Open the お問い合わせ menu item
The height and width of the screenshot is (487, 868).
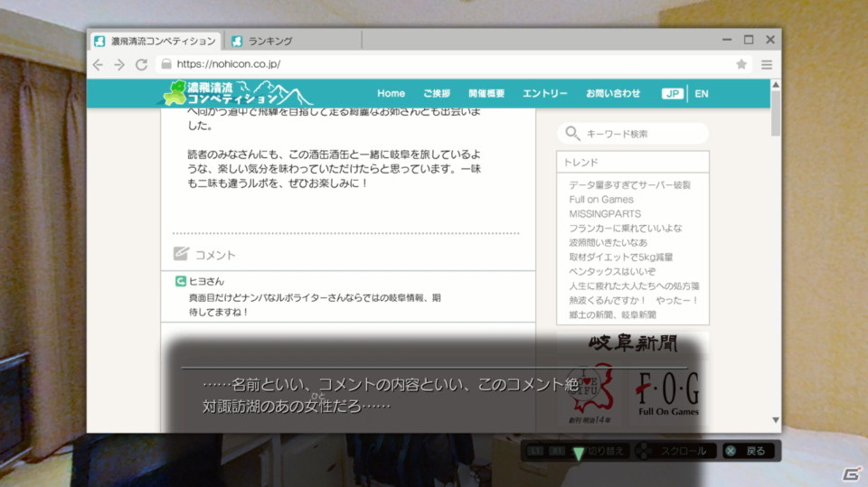(613, 94)
